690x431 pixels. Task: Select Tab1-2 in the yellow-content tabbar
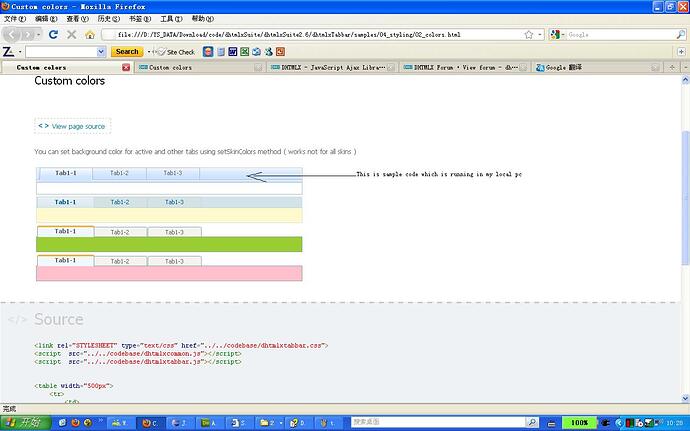click(120, 202)
